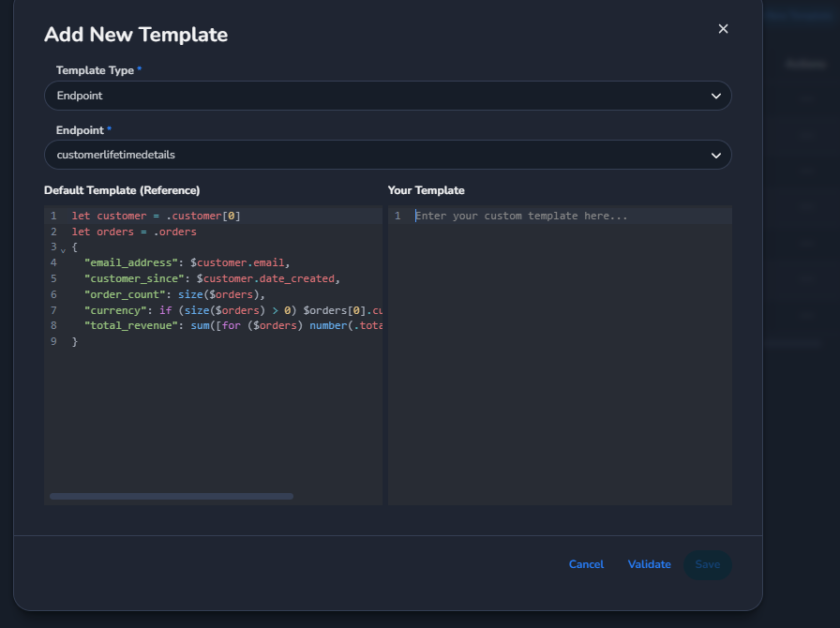Viewport: 840px width, 628px height.
Task: Collapse the code fold arrow on line 3
Action: pyautogui.click(x=63, y=249)
